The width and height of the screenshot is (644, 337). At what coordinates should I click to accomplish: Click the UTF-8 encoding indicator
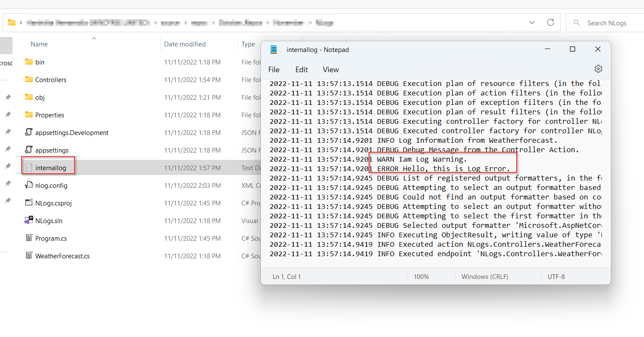pyautogui.click(x=556, y=277)
